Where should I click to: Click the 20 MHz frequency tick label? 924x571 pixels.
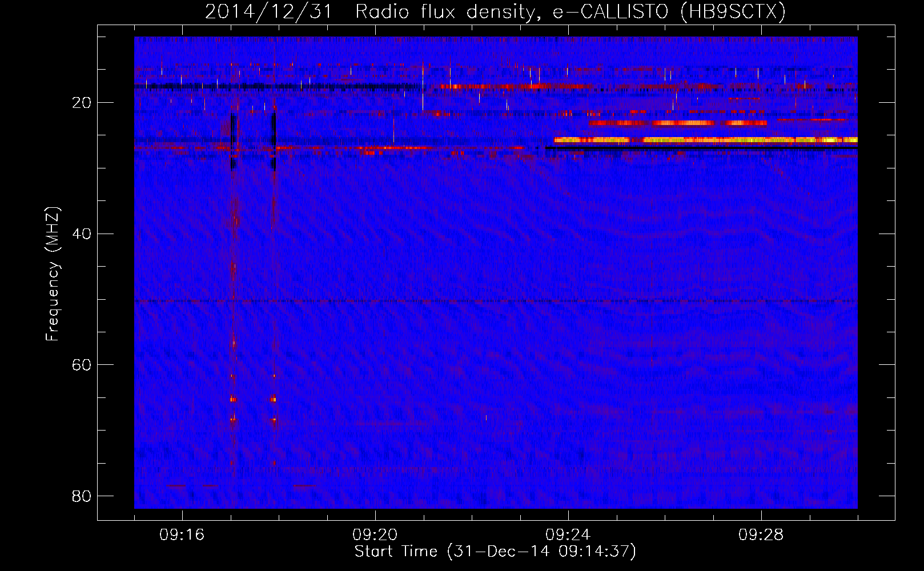[x=82, y=103]
